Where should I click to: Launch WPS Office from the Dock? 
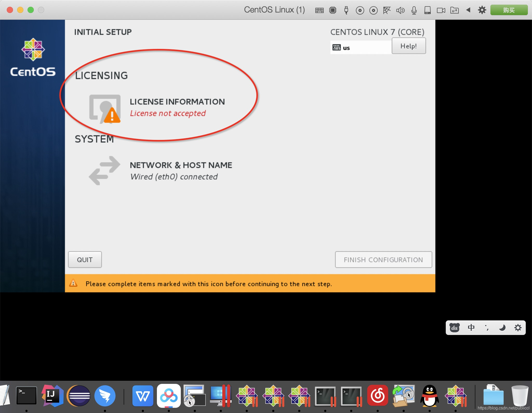coord(143,396)
